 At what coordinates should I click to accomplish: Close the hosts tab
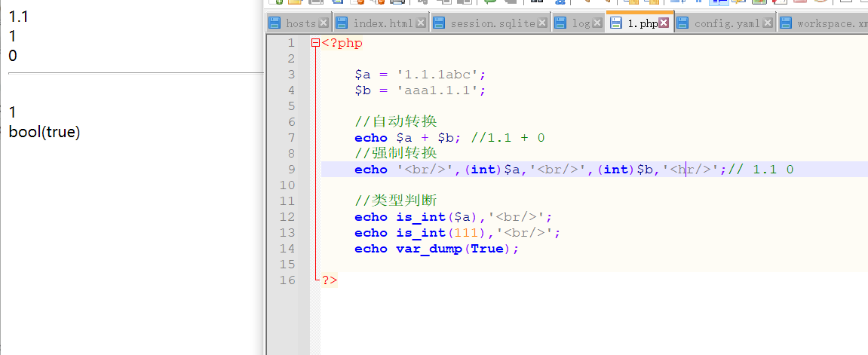pos(324,23)
